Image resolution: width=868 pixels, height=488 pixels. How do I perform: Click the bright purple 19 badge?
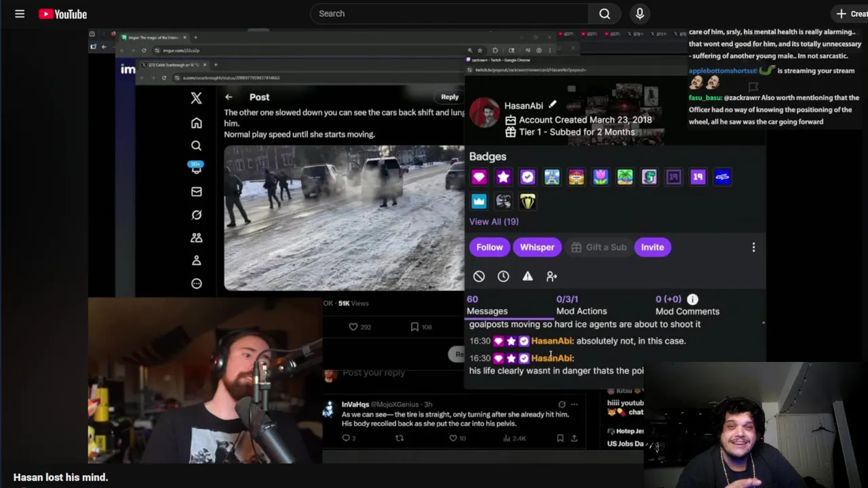[x=698, y=177]
